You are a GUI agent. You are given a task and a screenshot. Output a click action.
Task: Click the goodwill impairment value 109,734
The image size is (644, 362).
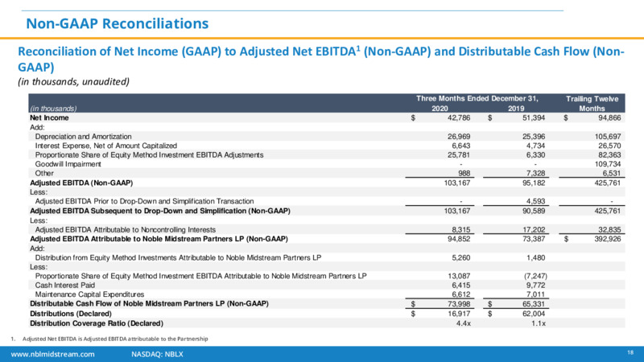tap(608, 164)
